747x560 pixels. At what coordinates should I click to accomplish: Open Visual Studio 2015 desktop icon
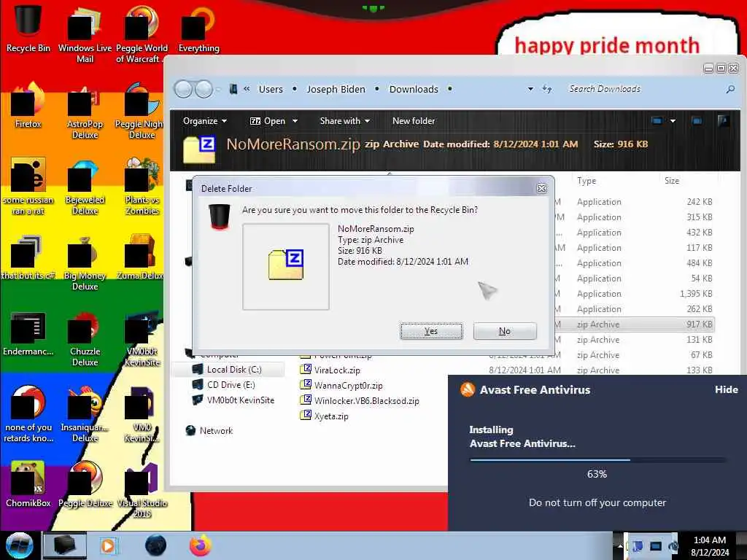pyautogui.click(x=142, y=491)
